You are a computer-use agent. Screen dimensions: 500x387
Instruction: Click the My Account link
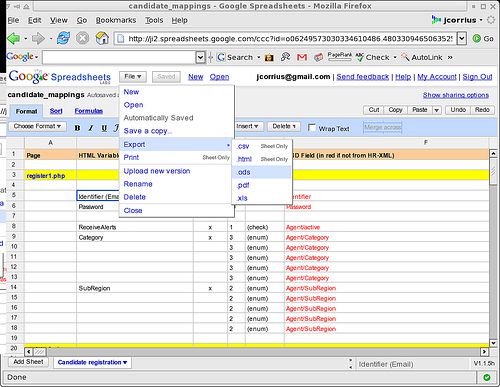(437, 77)
